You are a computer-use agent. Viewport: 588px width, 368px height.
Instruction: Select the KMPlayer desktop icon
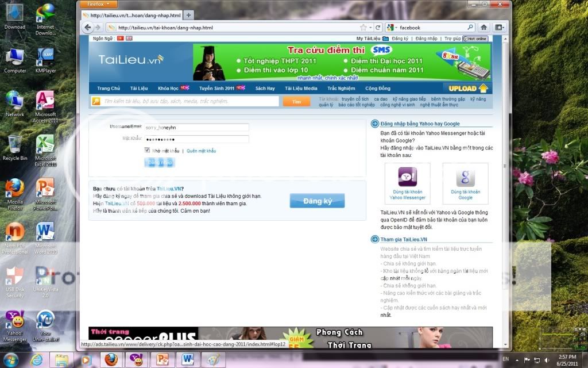45,61
